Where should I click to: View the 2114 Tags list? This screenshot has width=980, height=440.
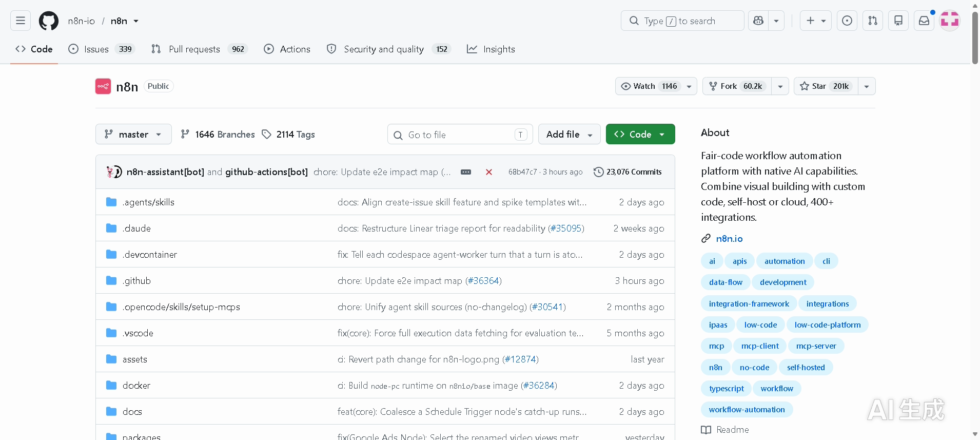point(288,134)
